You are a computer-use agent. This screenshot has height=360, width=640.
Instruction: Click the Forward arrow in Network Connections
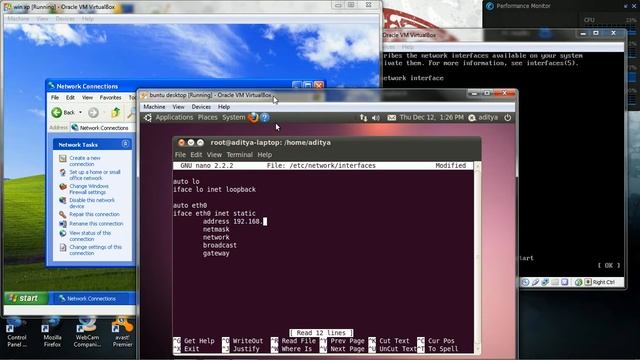click(93, 112)
